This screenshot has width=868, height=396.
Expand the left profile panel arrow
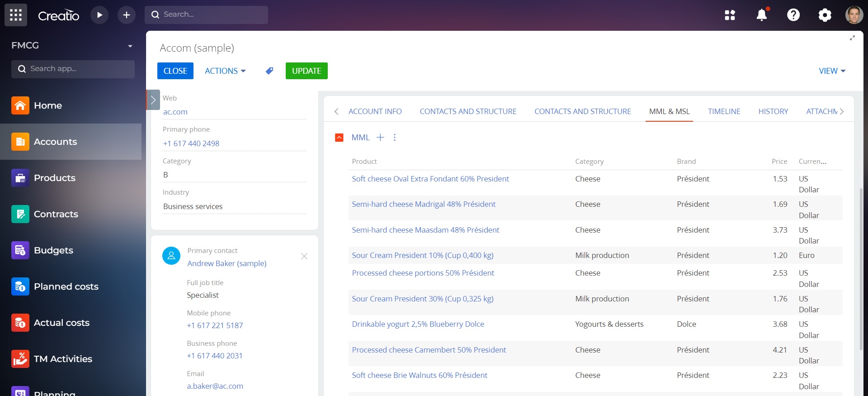tap(153, 100)
